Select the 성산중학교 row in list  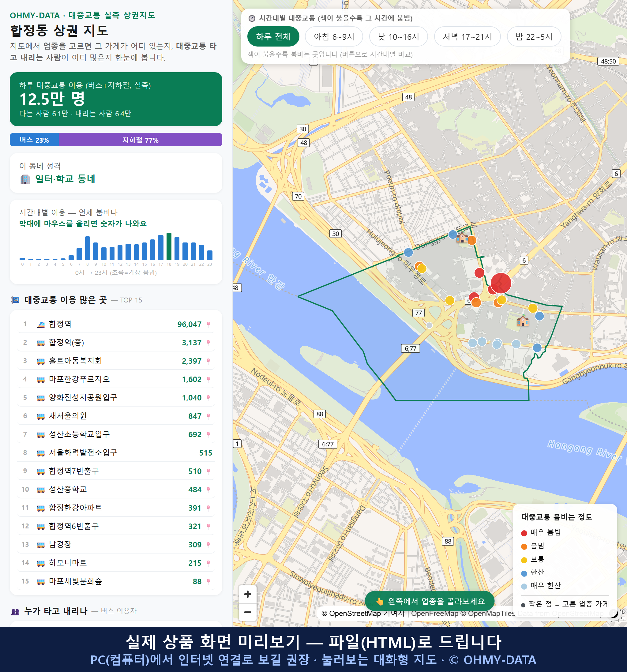116,490
